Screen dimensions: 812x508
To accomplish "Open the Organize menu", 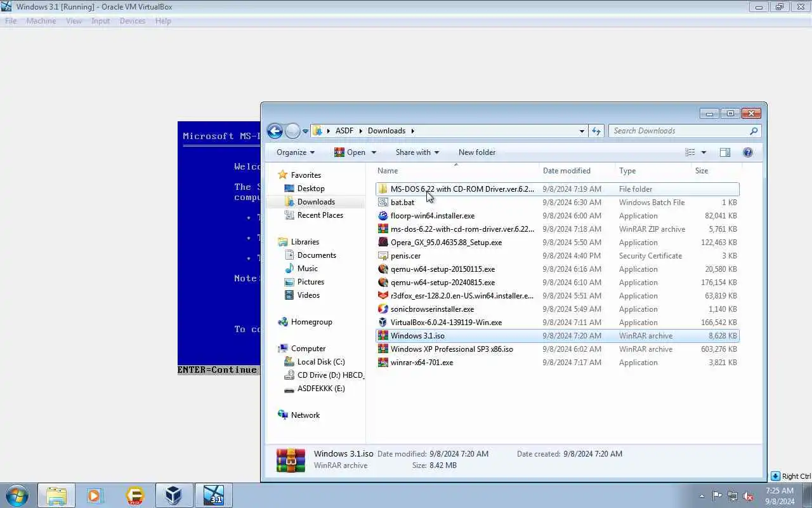I will coord(296,152).
